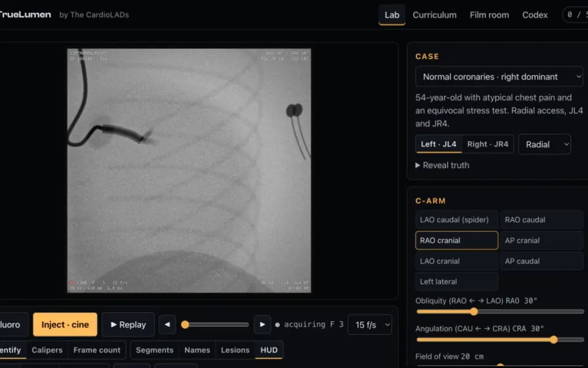Screen dimensions: 588x368
Task: Open the Radial access dropdown
Action: (544, 145)
